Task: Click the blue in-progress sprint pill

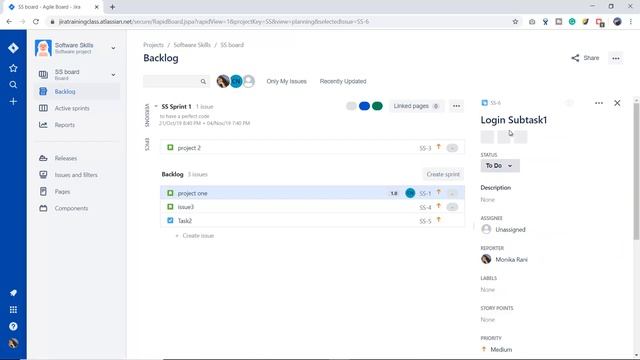Action: (x=364, y=106)
